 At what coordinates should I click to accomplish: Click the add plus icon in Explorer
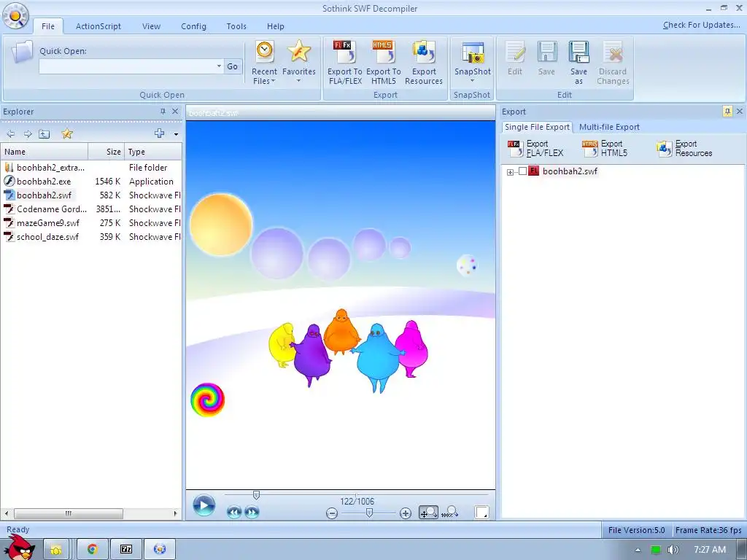click(x=159, y=134)
